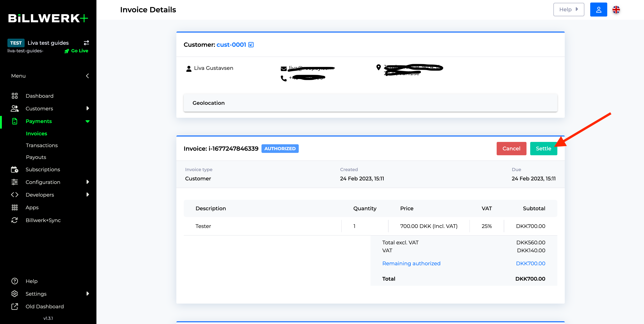The image size is (644, 324).
Task: Click the Settle button
Action: coord(544,149)
